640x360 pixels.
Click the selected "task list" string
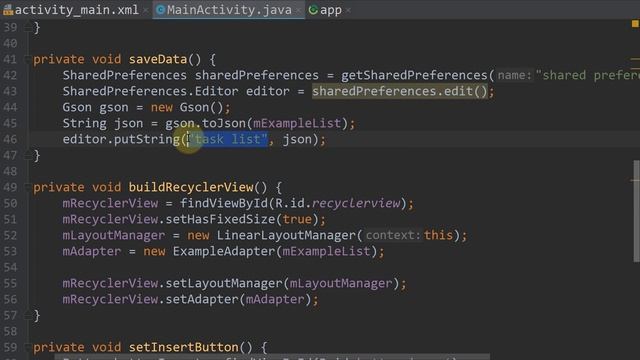[227, 139]
